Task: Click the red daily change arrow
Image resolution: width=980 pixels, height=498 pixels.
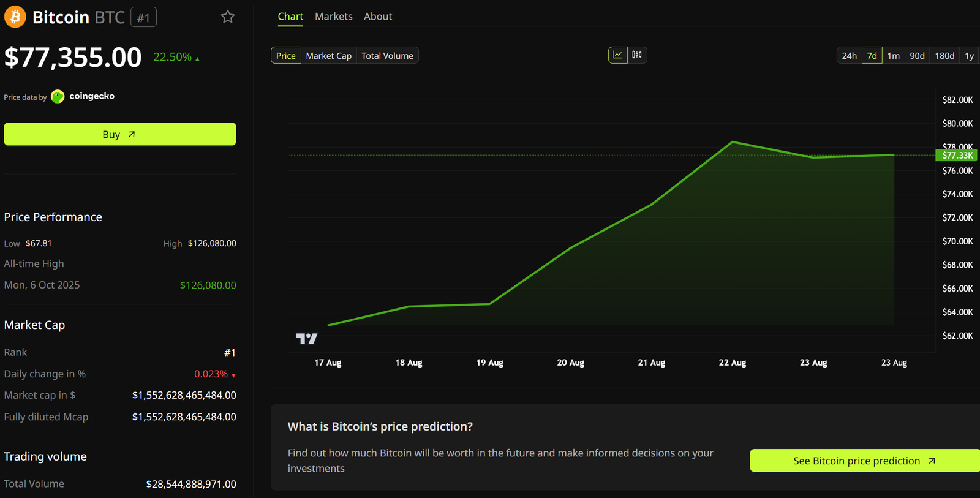Action: [233, 375]
